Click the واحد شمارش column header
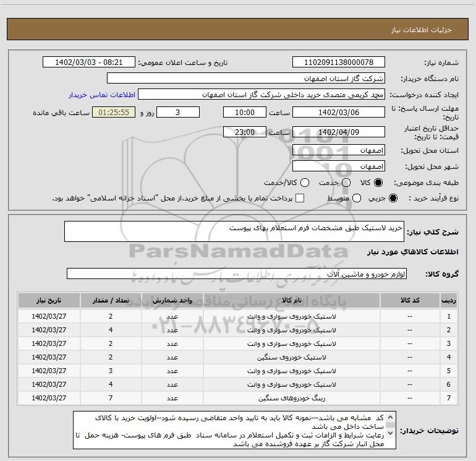This screenshot has width=476, height=461. coord(172,300)
